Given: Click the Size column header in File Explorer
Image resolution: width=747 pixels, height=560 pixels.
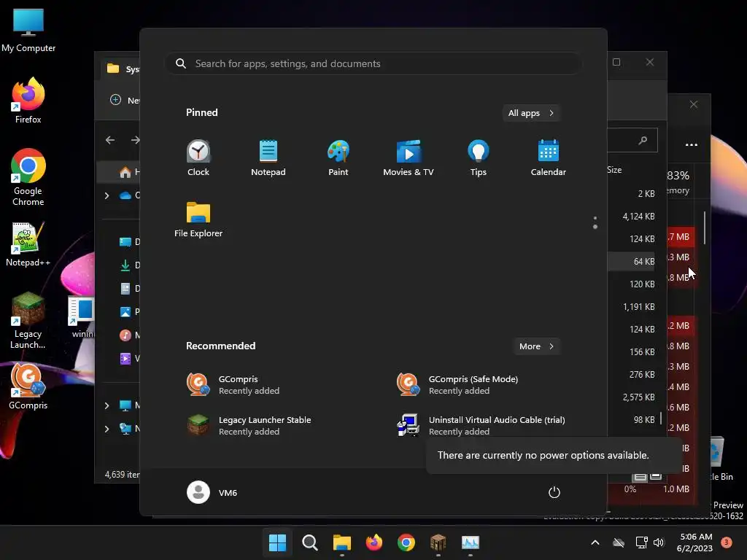Looking at the screenshot, I should [614, 170].
